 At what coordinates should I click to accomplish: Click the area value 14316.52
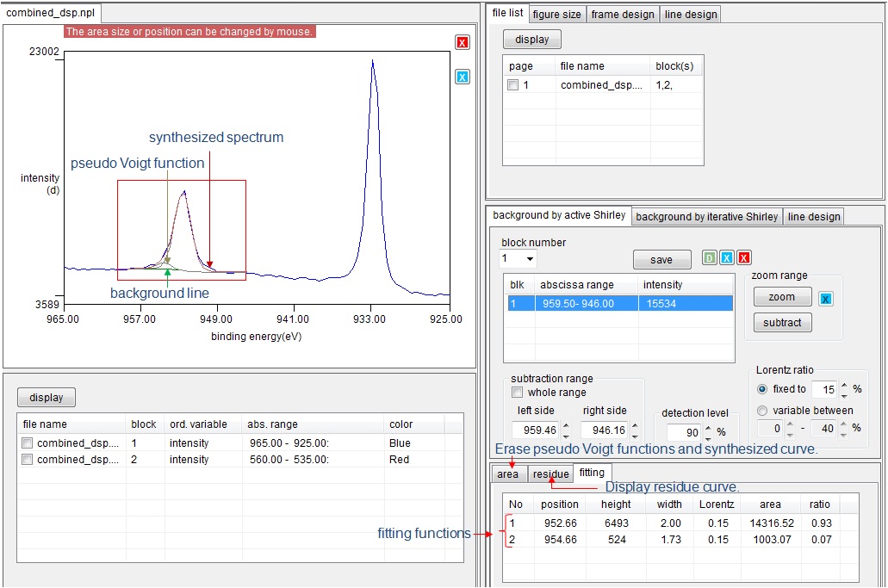coord(772,523)
